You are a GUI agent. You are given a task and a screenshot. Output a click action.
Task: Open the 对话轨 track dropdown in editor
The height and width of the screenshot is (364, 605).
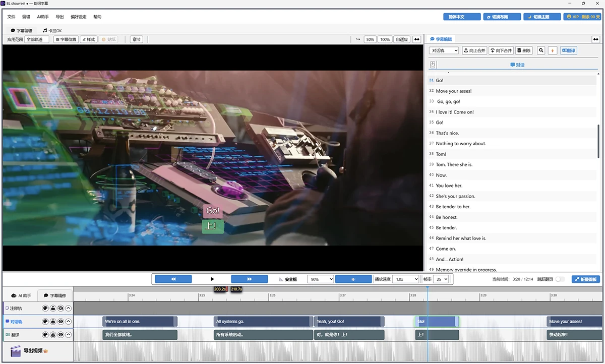[x=444, y=50]
